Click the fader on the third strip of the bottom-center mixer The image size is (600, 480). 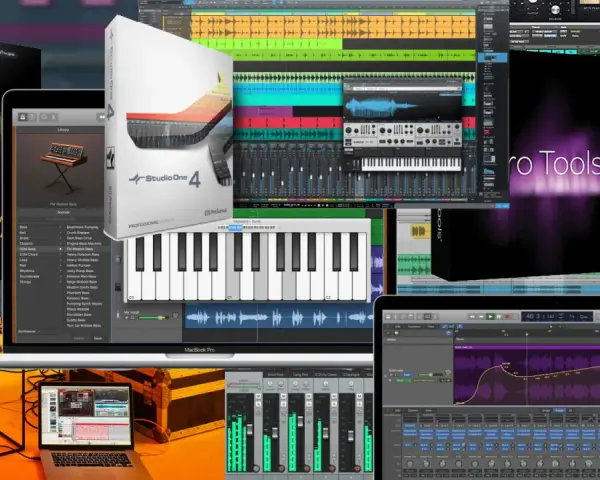coord(300,421)
